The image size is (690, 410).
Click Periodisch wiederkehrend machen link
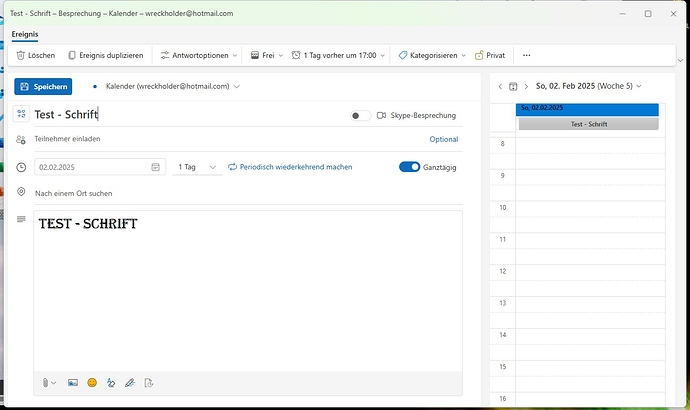coord(290,167)
